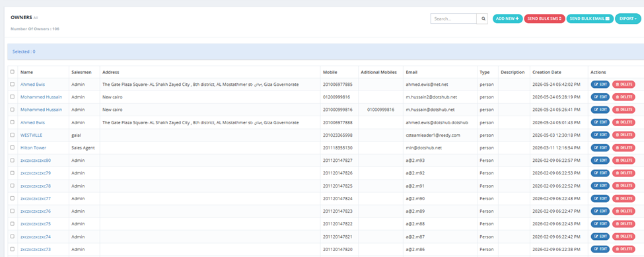Click Send Bulk SMS button
This screenshot has height=257, width=644.
point(544,18)
